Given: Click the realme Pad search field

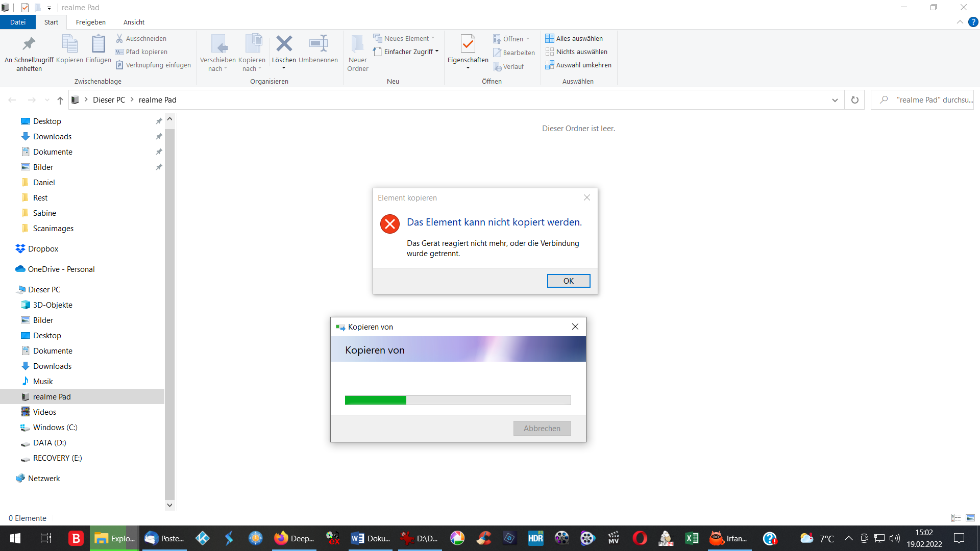Looking at the screenshot, I should (922, 100).
